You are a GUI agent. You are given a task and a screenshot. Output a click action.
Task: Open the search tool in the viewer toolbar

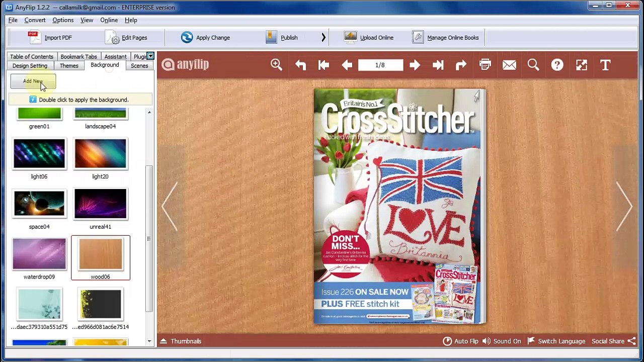[533, 65]
